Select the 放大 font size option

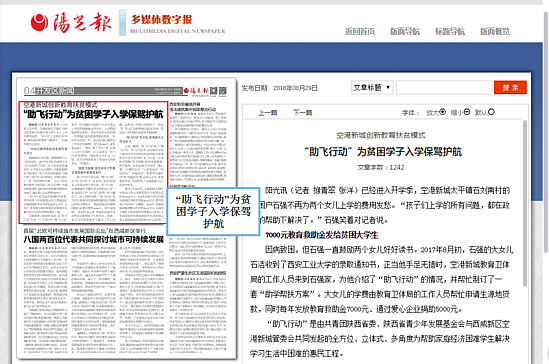436,112
